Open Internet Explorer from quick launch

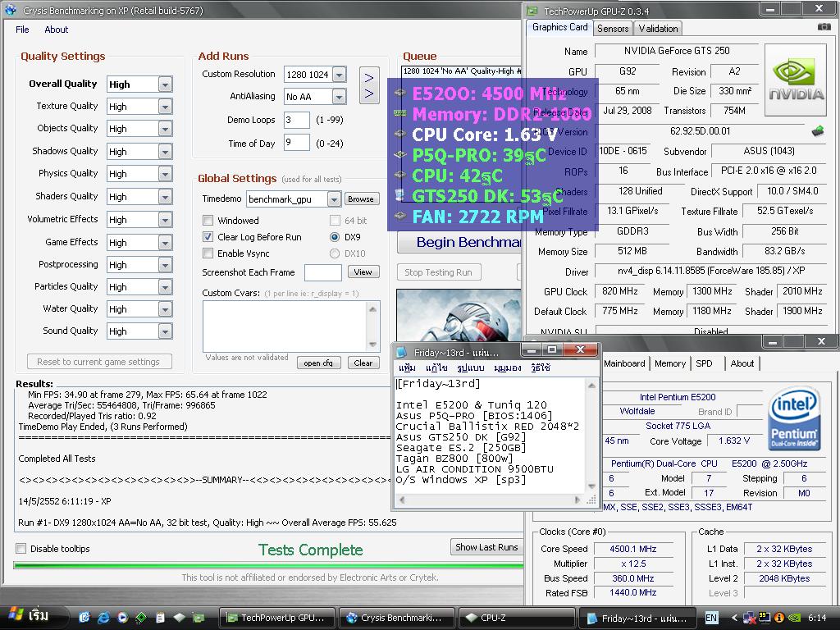click(103, 617)
